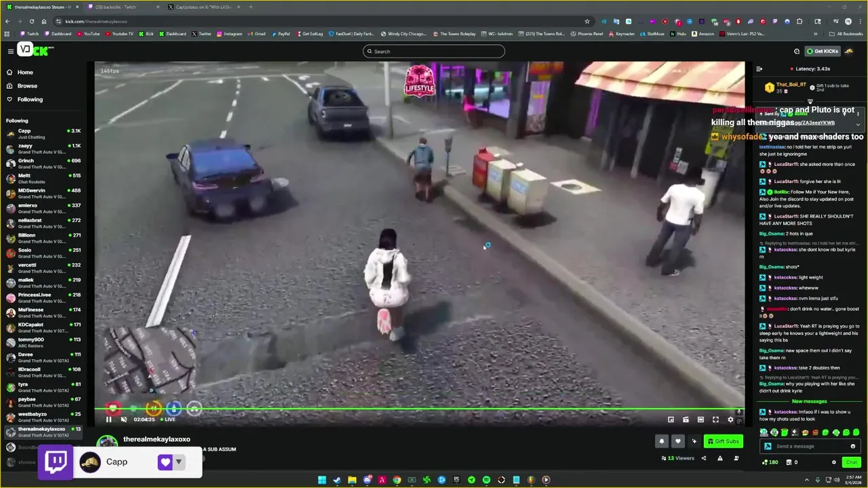Expand hidden bookmarks chevron
The image size is (868, 488).
tap(816, 34)
